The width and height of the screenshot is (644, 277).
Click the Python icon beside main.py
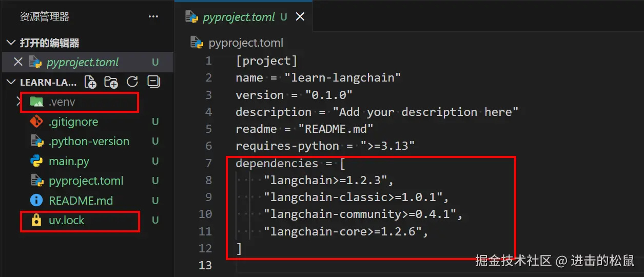coord(36,161)
